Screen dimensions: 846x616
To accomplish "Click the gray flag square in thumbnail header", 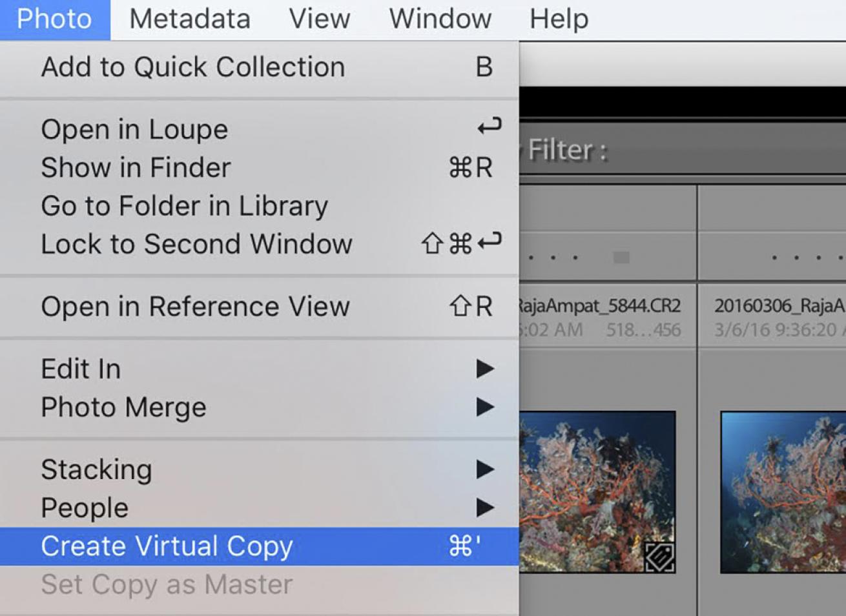I will tap(621, 258).
